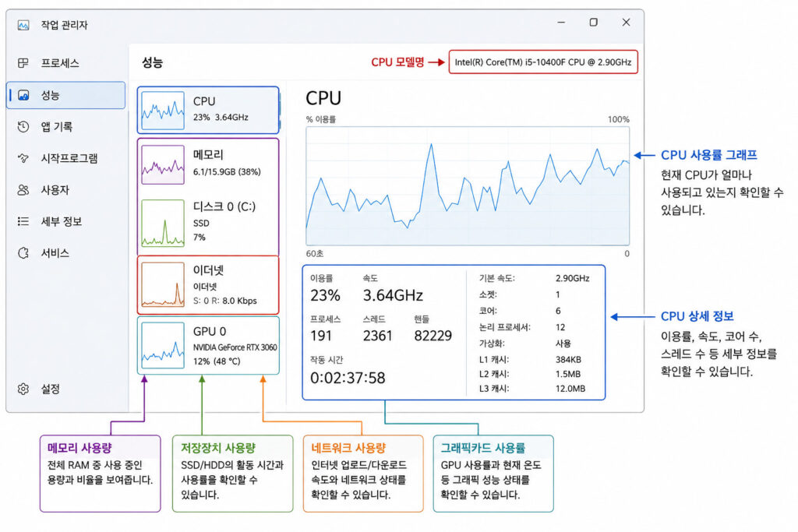
Task: Click the performance list scrollbar beside CPU
Action: point(280,109)
